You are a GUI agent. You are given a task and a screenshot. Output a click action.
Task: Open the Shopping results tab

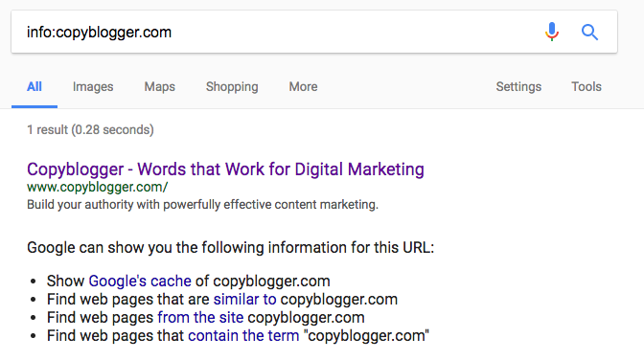click(232, 86)
